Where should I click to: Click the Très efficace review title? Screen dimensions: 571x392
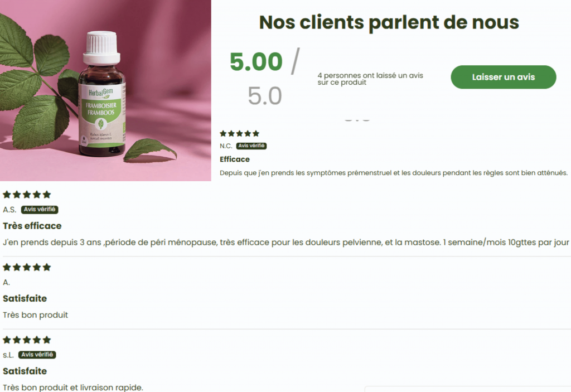pos(32,226)
